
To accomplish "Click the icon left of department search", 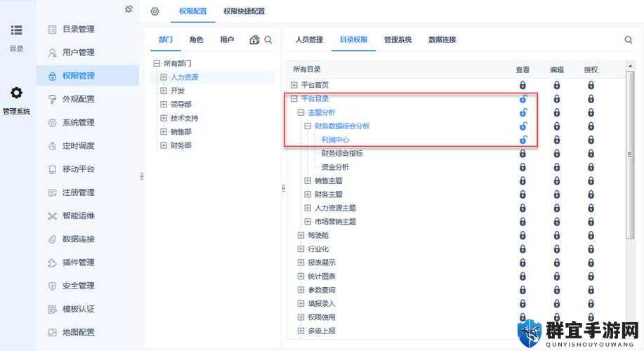I will (x=254, y=40).
